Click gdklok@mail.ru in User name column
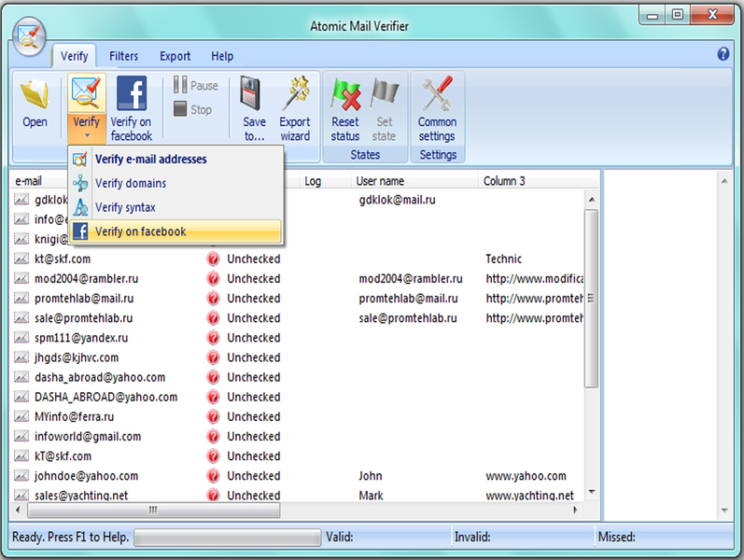The width and height of the screenshot is (744, 560). click(397, 200)
